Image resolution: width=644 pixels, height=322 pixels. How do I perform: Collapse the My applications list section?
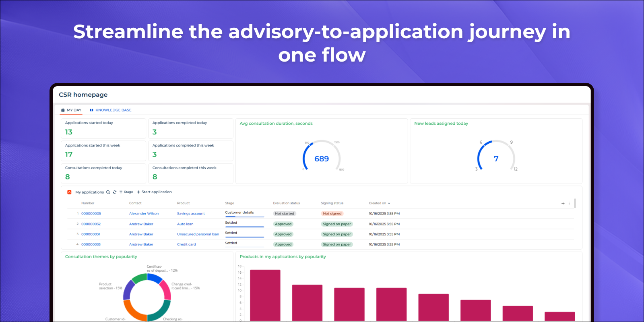coord(69,192)
